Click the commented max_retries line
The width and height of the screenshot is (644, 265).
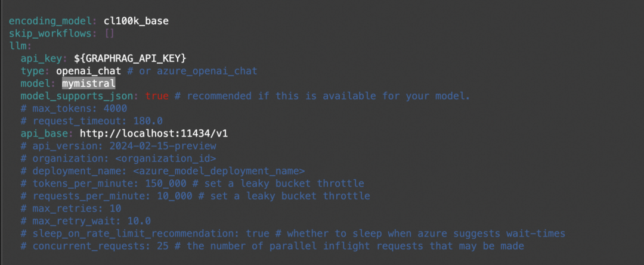[71, 208]
